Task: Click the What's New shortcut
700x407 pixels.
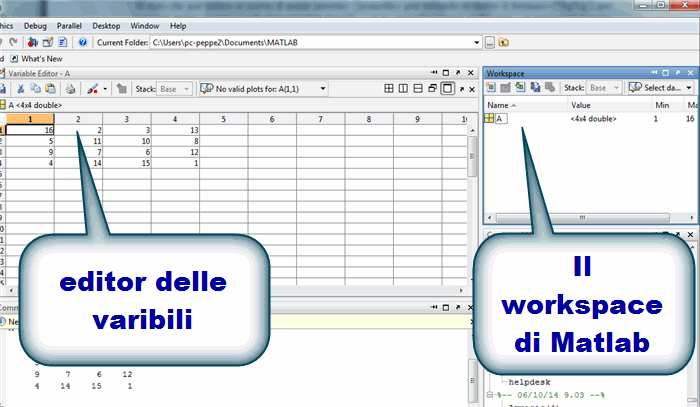Action: (x=37, y=58)
